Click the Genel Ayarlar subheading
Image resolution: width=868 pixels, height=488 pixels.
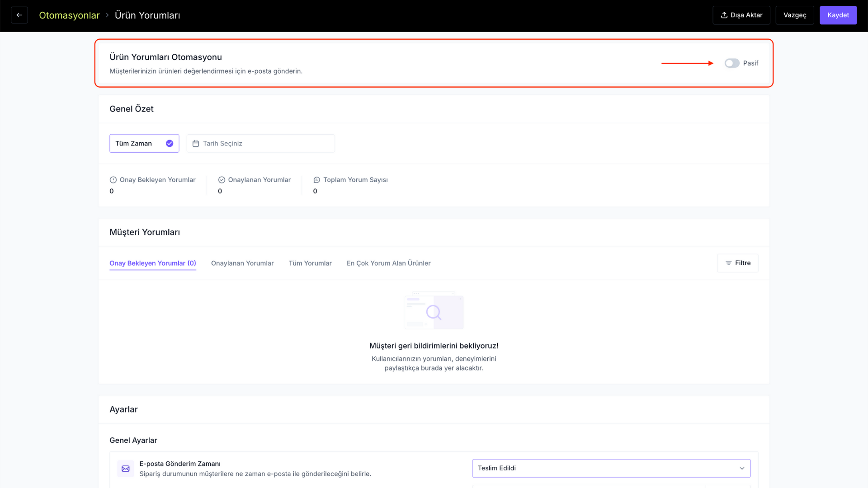[133, 441]
